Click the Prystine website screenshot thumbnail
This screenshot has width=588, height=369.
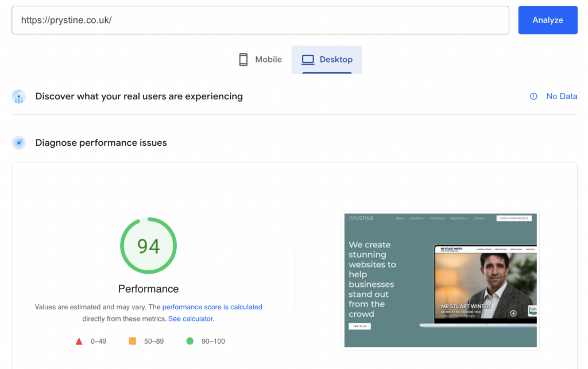coord(440,280)
